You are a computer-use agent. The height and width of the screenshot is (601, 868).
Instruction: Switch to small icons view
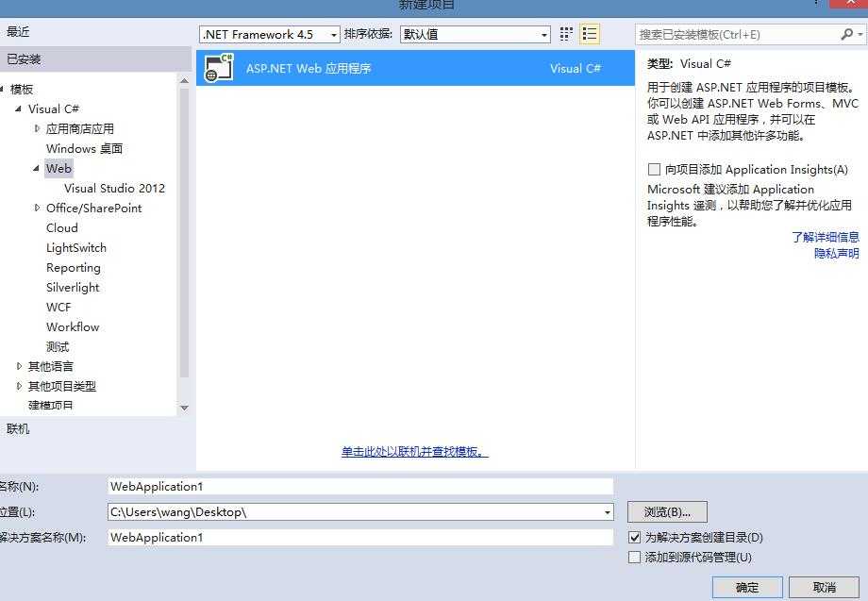pos(565,34)
